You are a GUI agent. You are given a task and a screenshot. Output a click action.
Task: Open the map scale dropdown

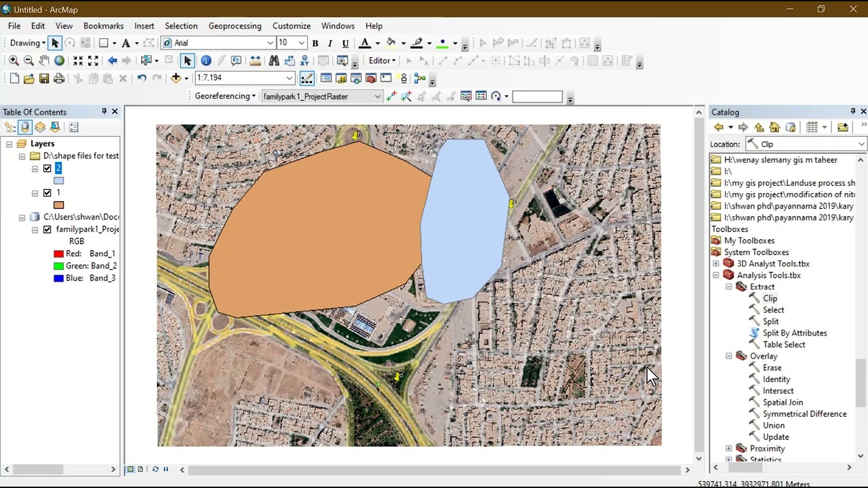(289, 79)
